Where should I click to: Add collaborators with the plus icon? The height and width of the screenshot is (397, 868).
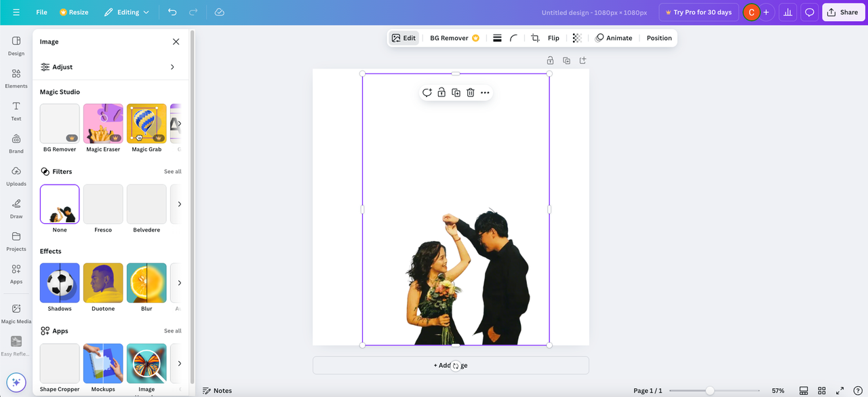[766, 12]
